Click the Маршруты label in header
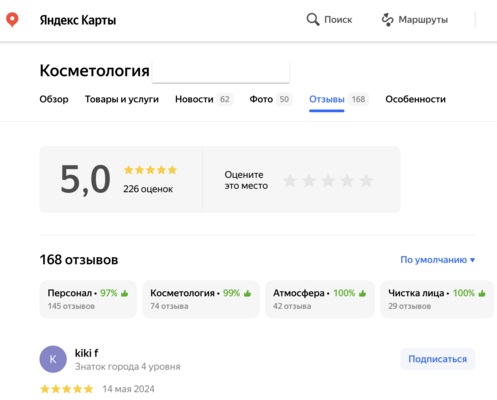Image resolution: width=497 pixels, height=400 pixels. click(423, 20)
